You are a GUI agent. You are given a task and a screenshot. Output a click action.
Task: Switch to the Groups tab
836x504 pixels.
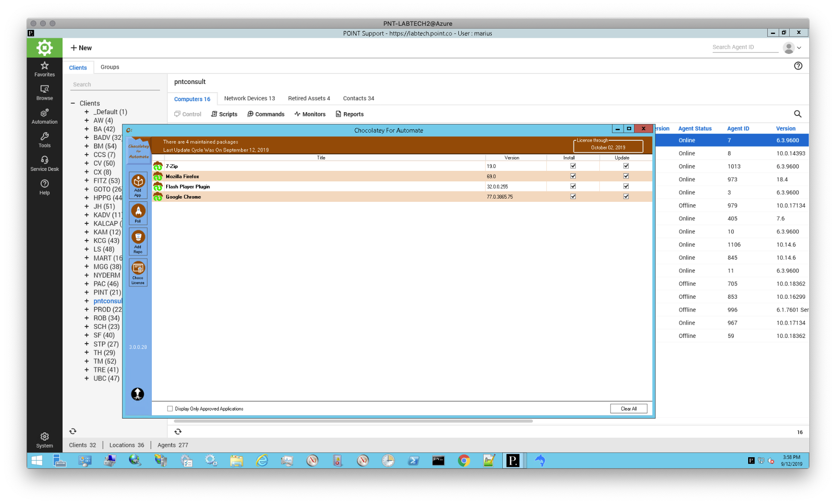[110, 67]
